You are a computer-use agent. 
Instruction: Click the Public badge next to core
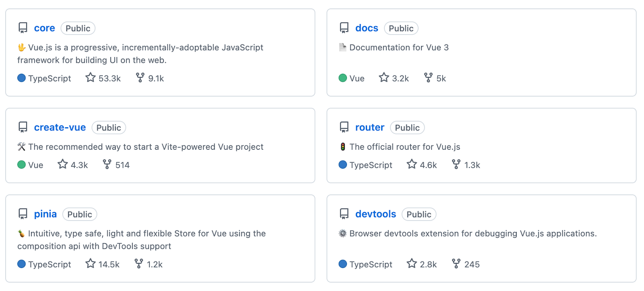[78, 28]
